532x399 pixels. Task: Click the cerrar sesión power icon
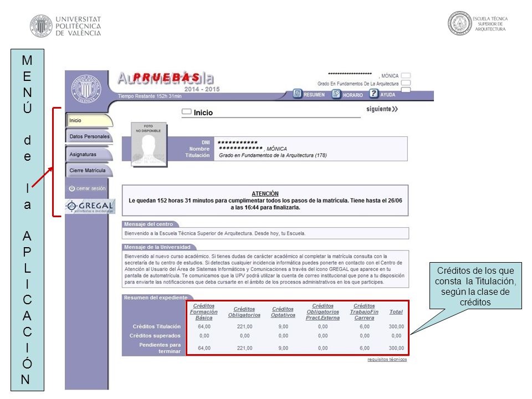(72, 188)
